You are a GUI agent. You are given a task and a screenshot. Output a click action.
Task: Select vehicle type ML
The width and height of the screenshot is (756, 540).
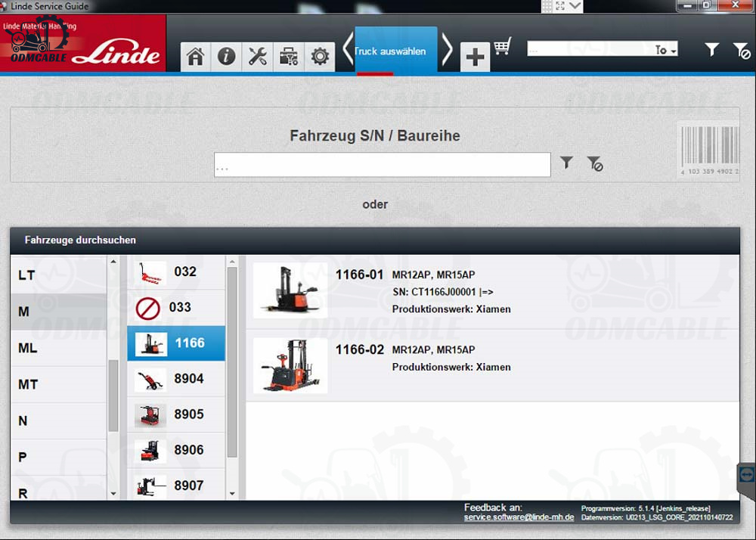pyautogui.click(x=59, y=348)
